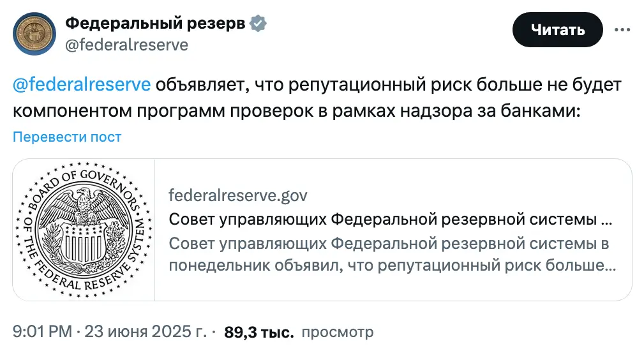Open the blue @federalreserve mention in post
Viewport: 644px width, 353px height.
pyautogui.click(x=82, y=85)
